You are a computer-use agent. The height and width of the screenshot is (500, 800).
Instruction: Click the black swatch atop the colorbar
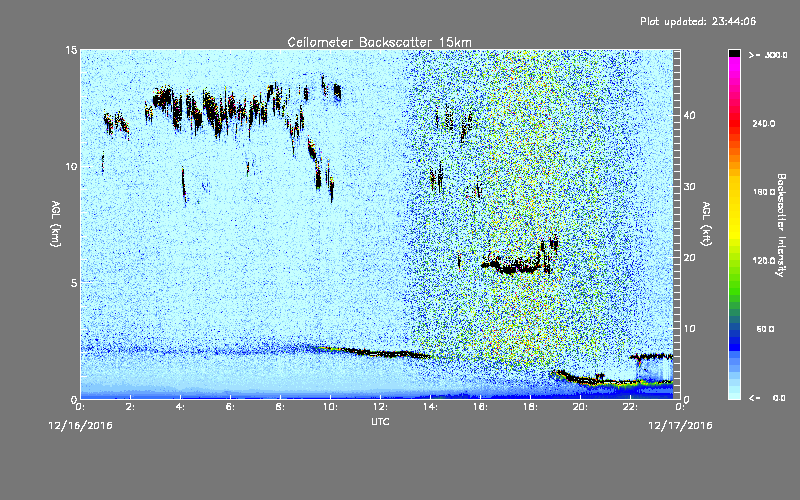[x=734, y=53]
